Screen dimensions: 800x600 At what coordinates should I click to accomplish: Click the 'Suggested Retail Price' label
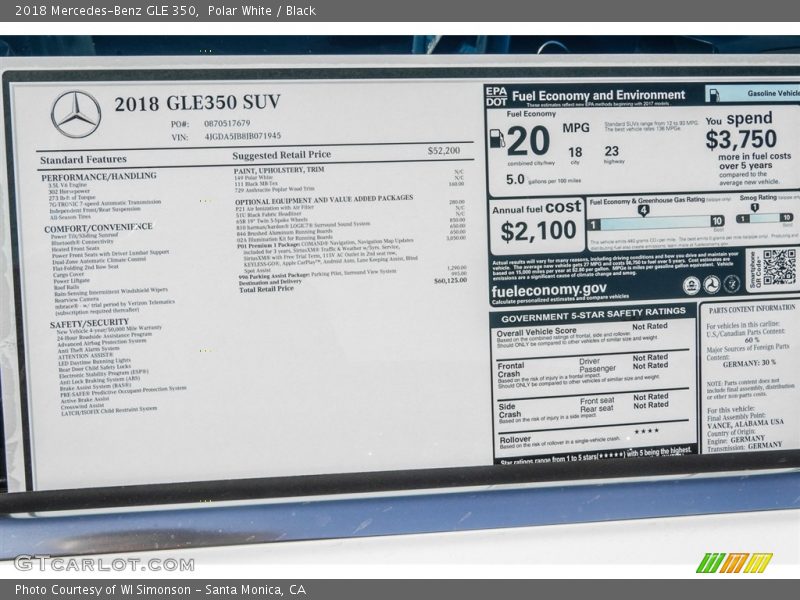tap(282, 155)
